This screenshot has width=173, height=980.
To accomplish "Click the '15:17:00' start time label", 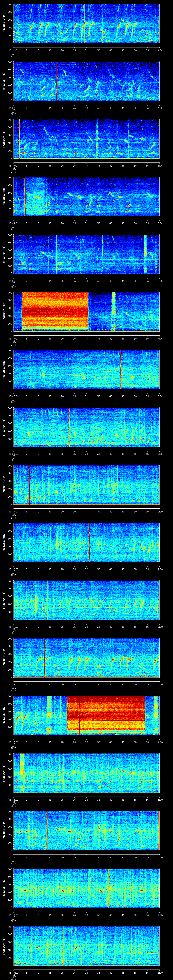I will coord(14,972).
